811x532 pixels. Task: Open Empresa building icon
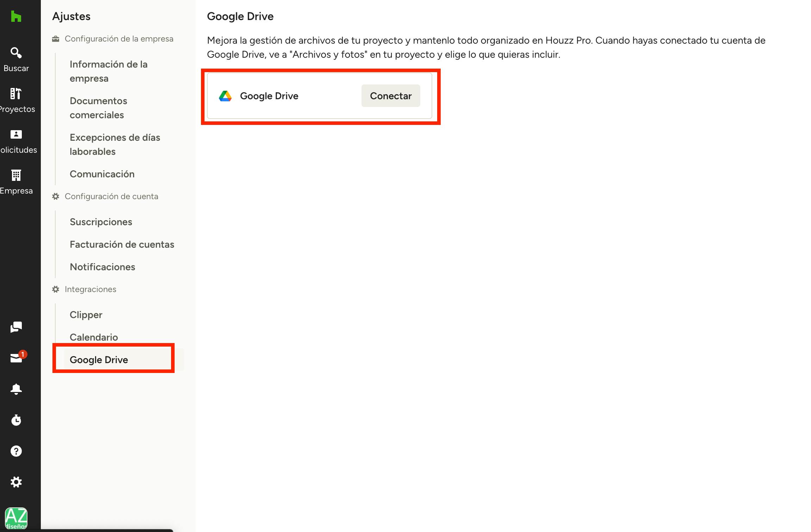pos(16,175)
